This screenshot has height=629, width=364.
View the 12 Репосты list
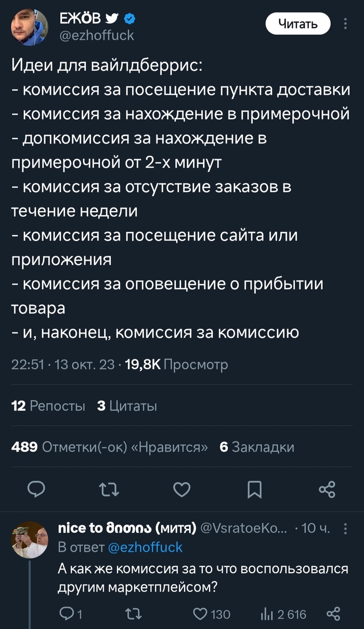(x=48, y=406)
